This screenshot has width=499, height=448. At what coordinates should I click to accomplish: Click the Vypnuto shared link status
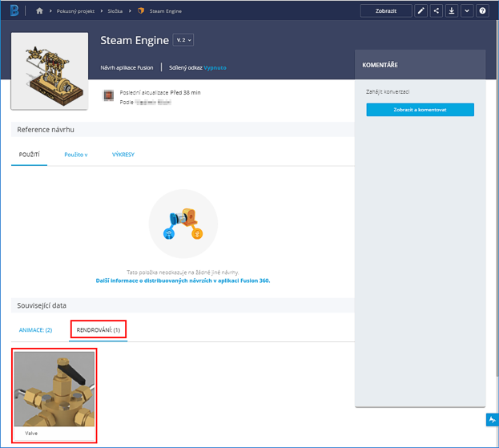click(x=215, y=67)
